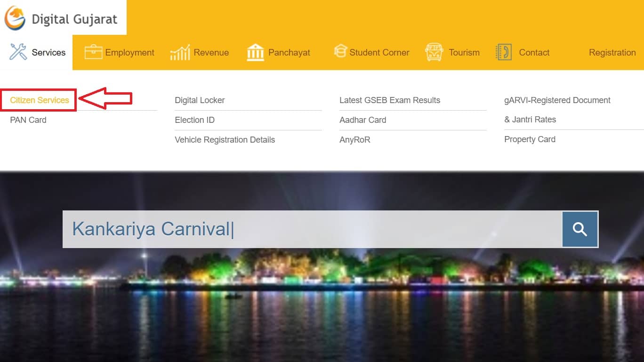Click the Services wrench icon
The image size is (644, 362).
point(18,52)
